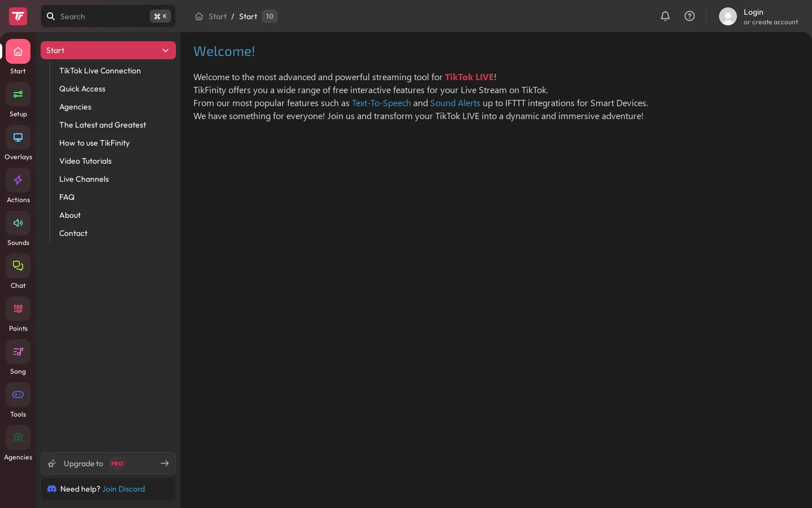Click the ⌘K shortcut badge
The image size is (812, 508).
pyautogui.click(x=160, y=16)
